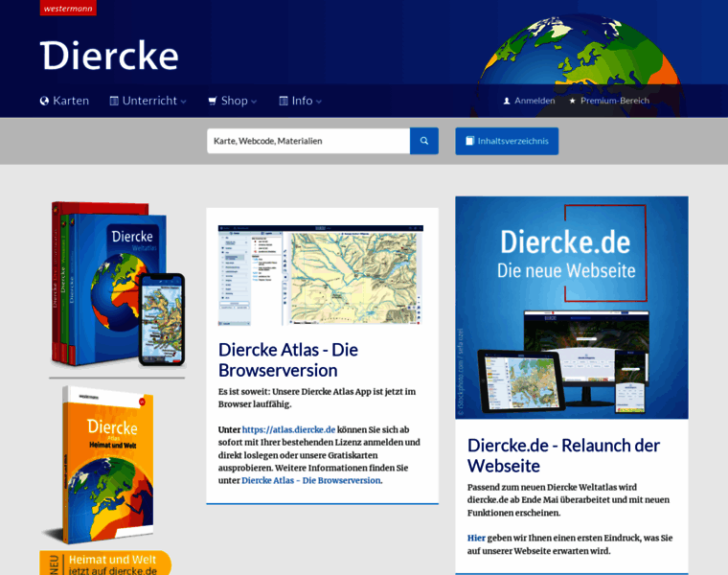Screen dimensions: 728x575
Task: Click the book icon in Inhaltsverzeichnis button
Action: (470, 141)
